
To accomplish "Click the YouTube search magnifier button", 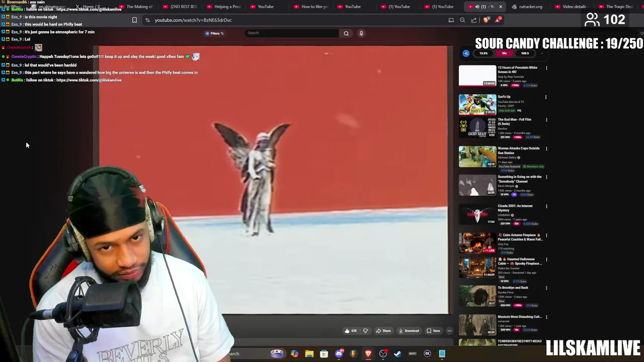I will coord(346,33).
